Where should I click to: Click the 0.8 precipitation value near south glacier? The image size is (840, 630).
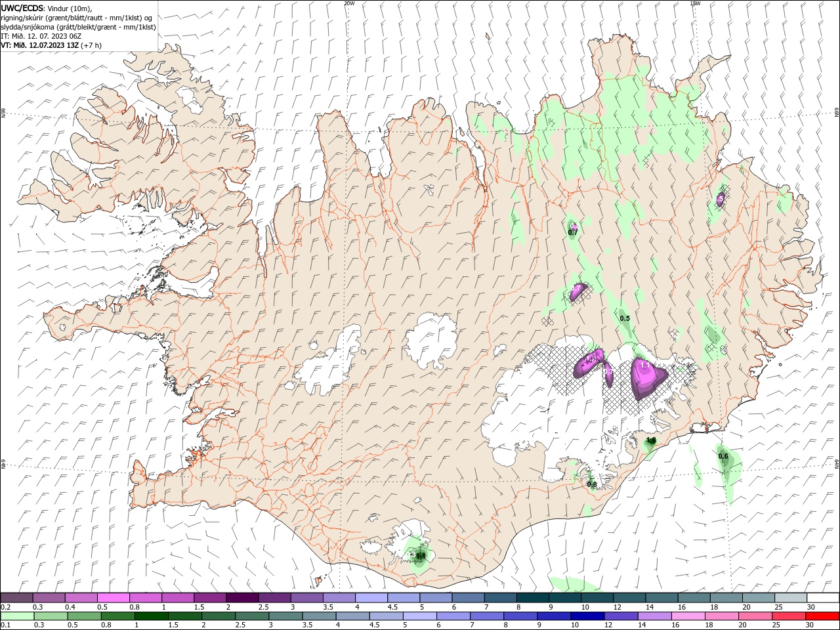click(592, 484)
